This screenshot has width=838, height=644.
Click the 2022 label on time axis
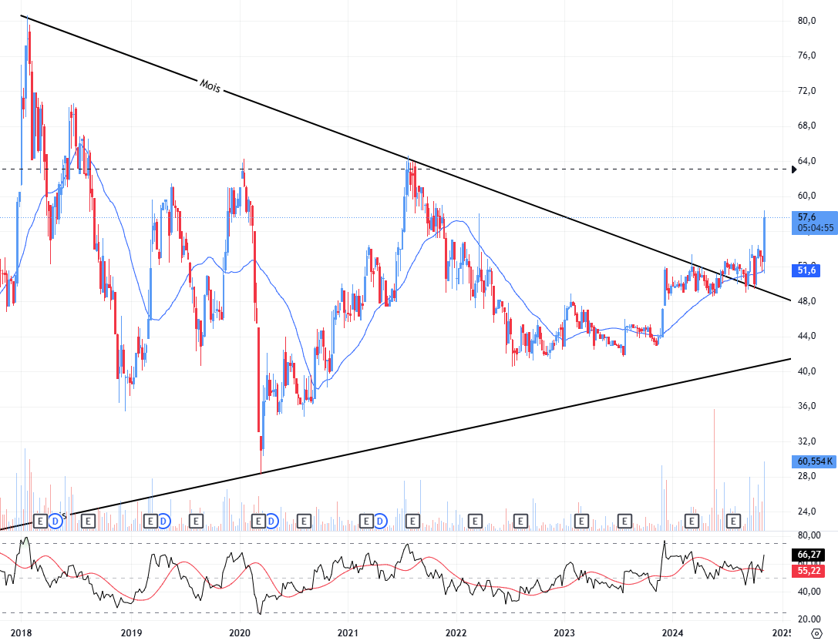(x=456, y=632)
